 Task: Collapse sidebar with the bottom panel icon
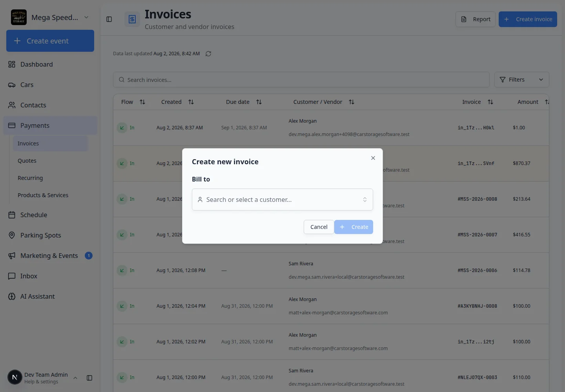pos(89,378)
